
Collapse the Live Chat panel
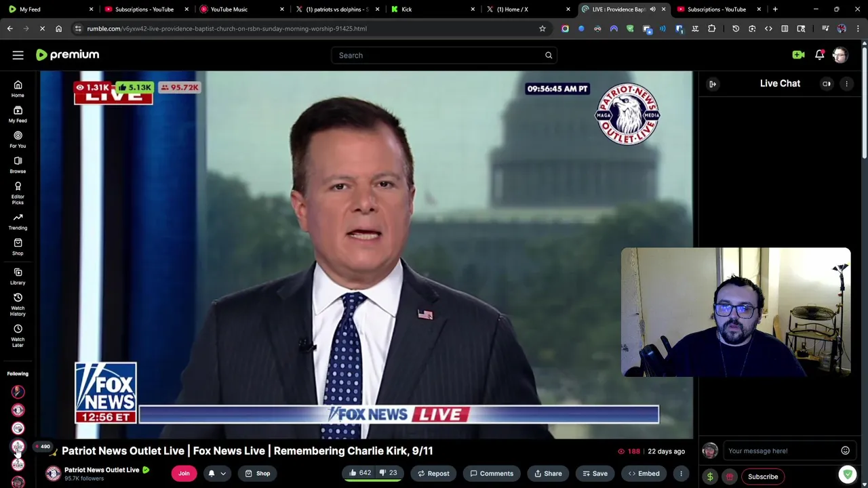pyautogui.click(x=713, y=84)
